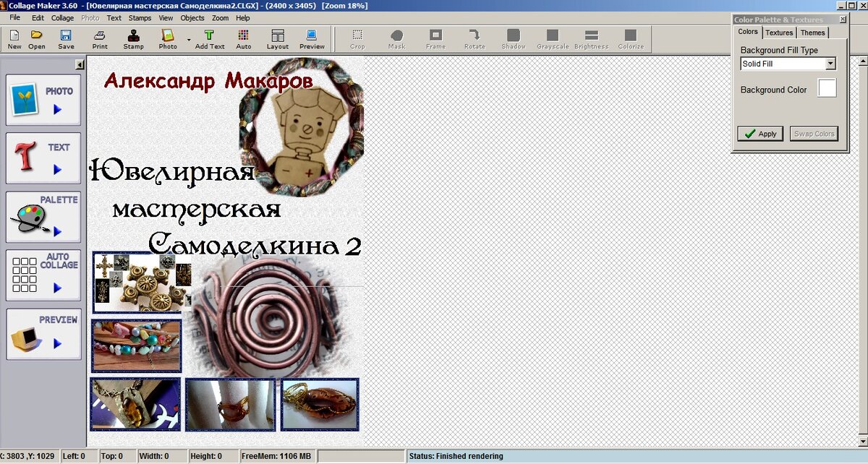The image size is (868, 464).
Task: Click the Colorize tool icon
Action: [631, 39]
